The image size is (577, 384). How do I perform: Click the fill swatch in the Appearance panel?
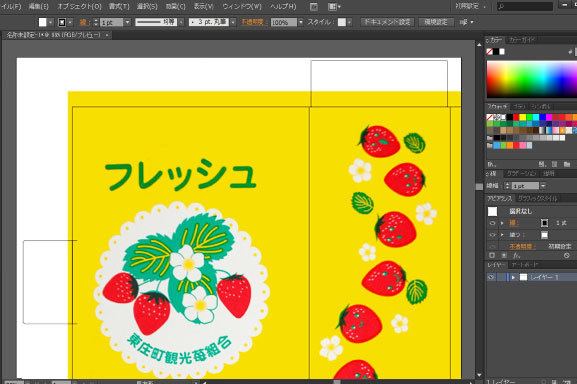tap(544, 235)
